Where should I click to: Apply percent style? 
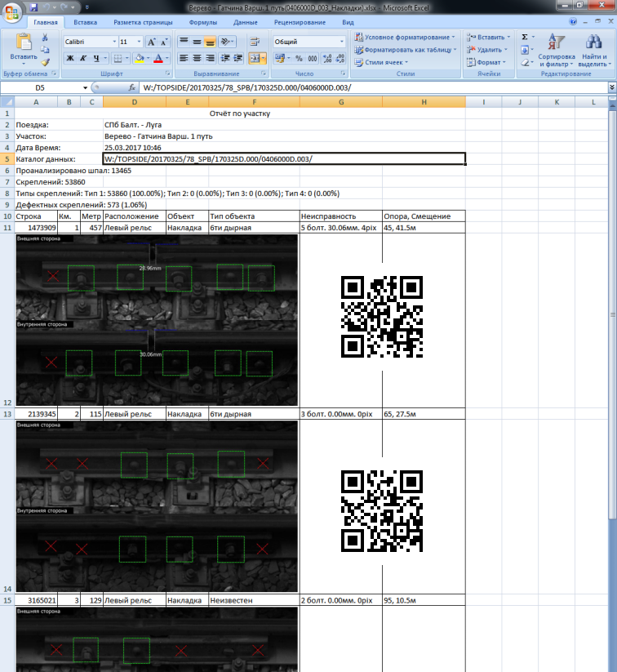pyautogui.click(x=299, y=58)
